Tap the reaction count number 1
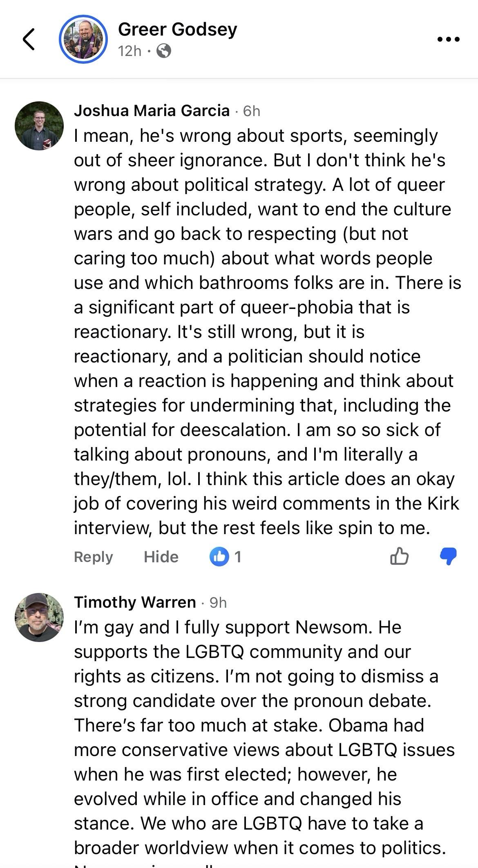The image size is (478, 868). (x=238, y=557)
